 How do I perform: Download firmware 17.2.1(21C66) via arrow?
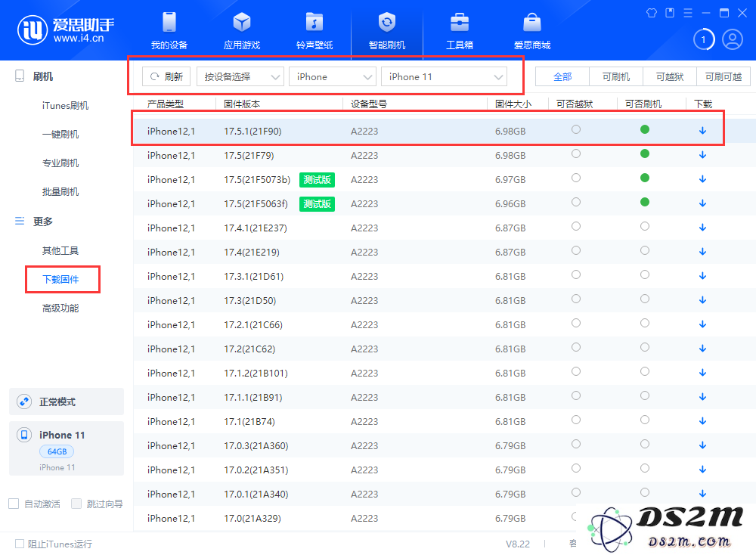[702, 324]
